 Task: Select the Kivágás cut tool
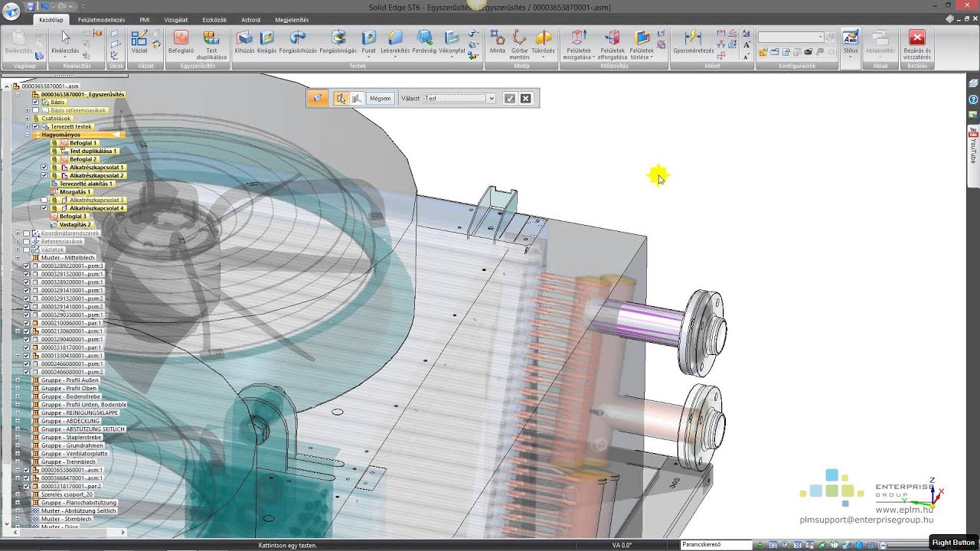(x=266, y=42)
